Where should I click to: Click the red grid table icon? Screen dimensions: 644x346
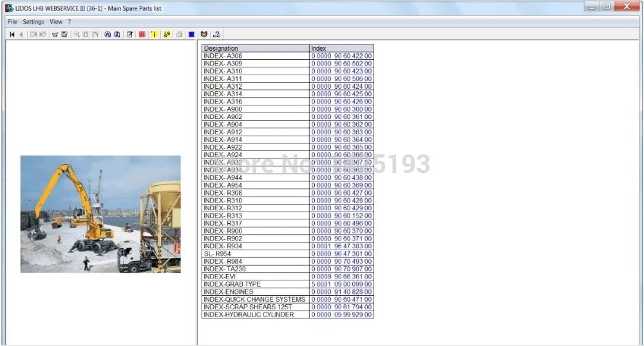(x=142, y=35)
